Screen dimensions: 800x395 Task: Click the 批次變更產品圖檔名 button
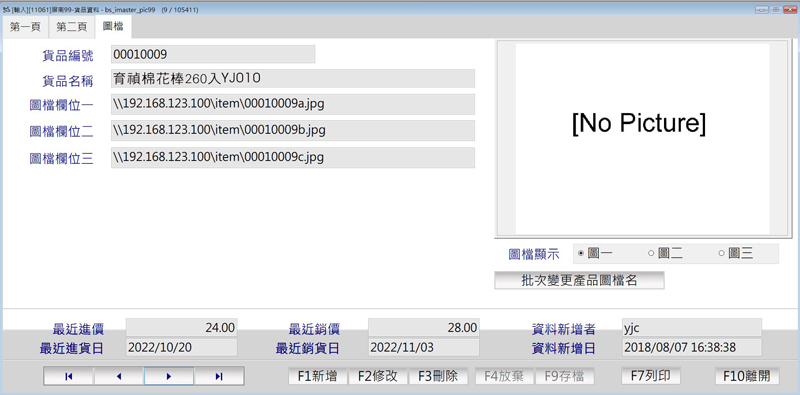pyautogui.click(x=579, y=280)
